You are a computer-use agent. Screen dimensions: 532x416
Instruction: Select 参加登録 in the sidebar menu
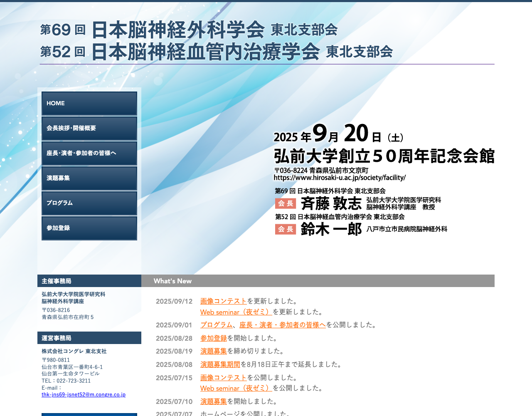click(89, 228)
